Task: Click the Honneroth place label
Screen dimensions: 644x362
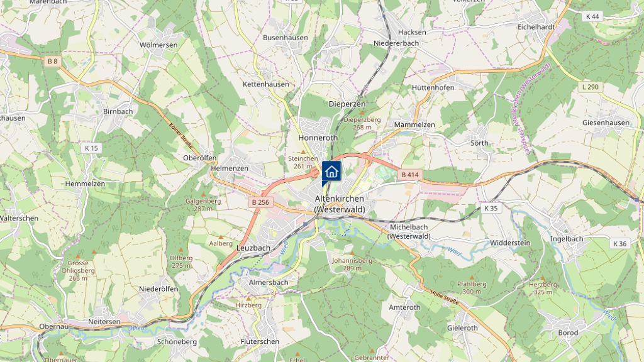Action: [x=318, y=138]
